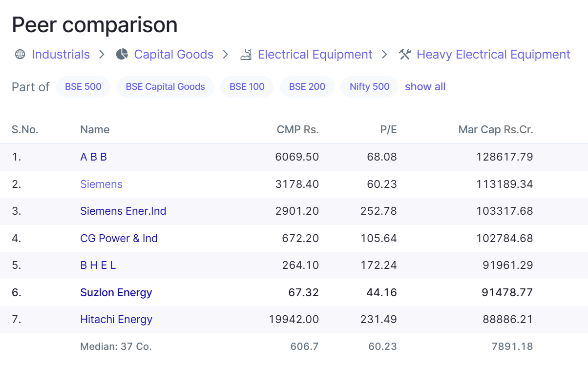Click the P/E column header
588x365 pixels.
click(x=389, y=130)
